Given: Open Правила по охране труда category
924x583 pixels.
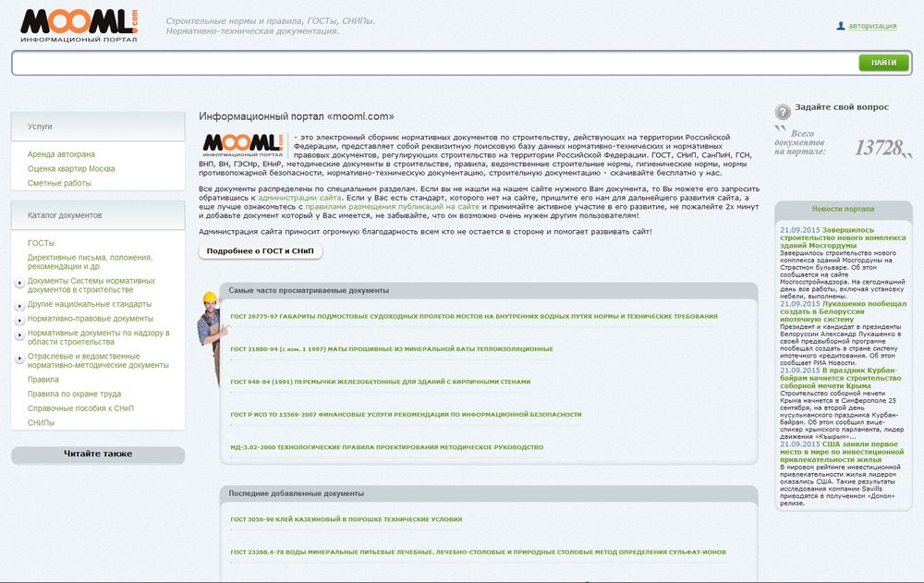Looking at the screenshot, I should pos(74,394).
